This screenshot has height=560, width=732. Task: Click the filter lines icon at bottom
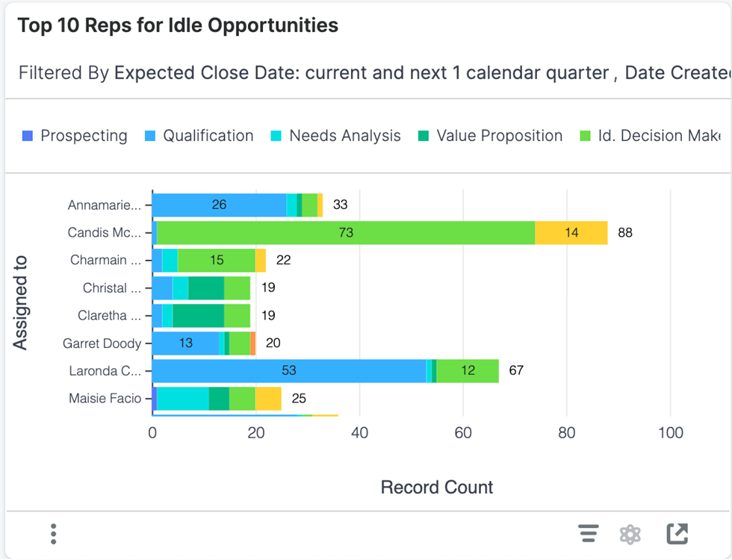pos(589,534)
